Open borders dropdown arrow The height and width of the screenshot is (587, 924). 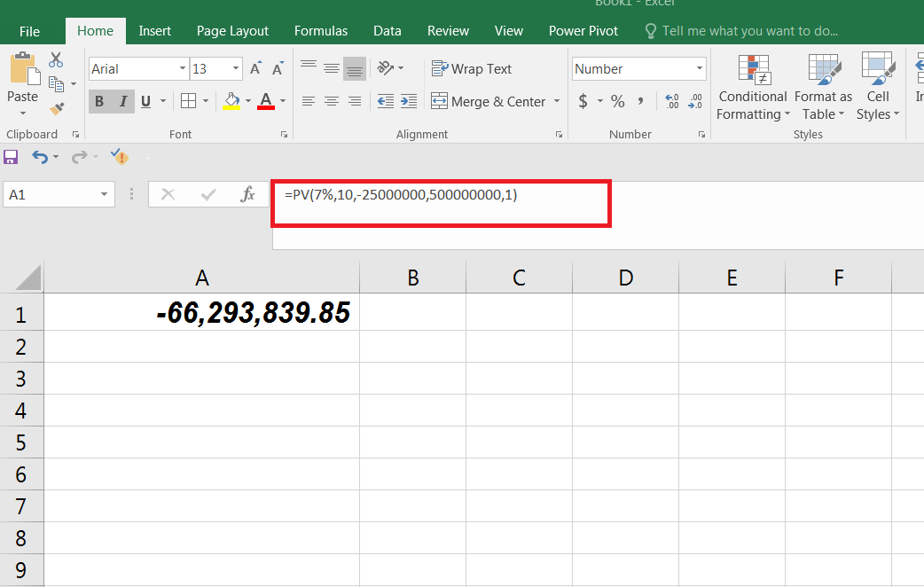click(206, 101)
